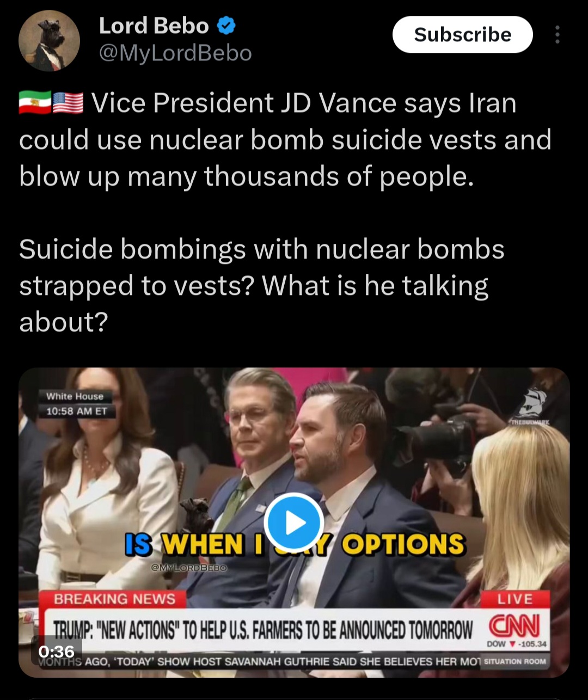Subscribe to Lord Bebo
Screen dimensions: 588x700
click(462, 34)
